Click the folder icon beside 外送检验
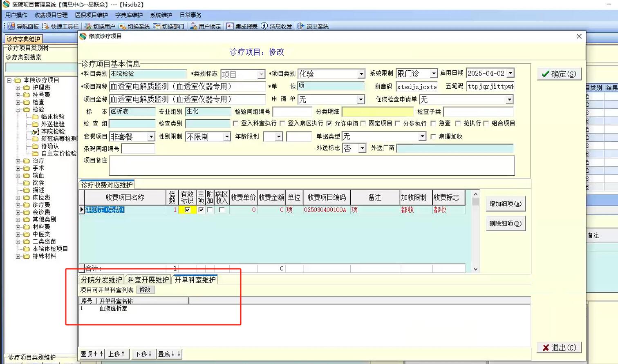 36,124
